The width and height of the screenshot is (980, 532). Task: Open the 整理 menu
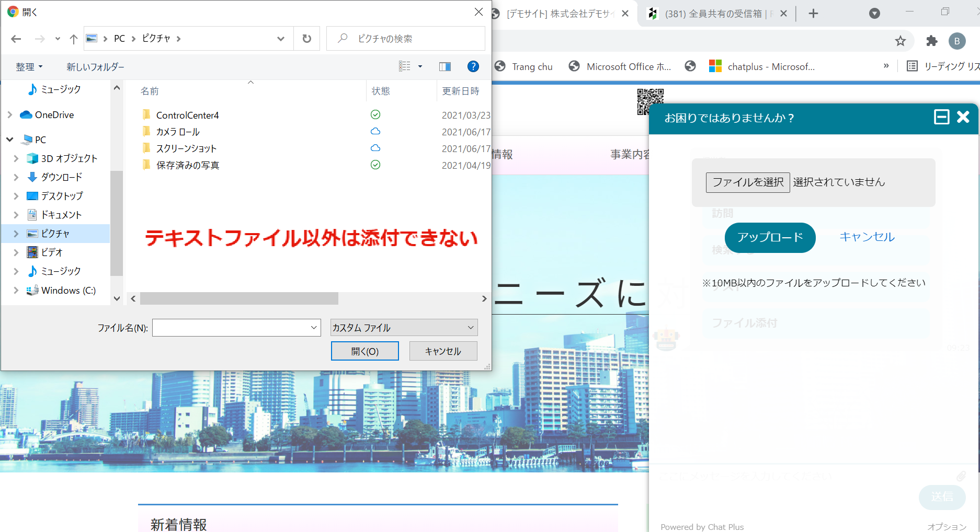click(x=29, y=67)
